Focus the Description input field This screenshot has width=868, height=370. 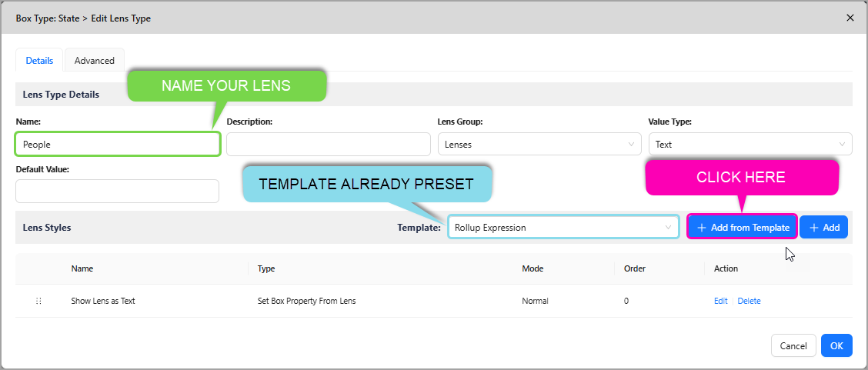click(328, 144)
